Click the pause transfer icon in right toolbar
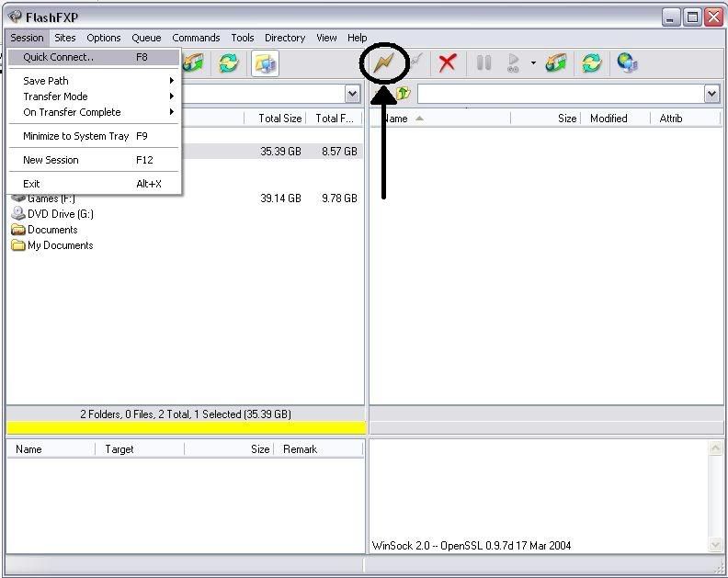 (x=483, y=62)
